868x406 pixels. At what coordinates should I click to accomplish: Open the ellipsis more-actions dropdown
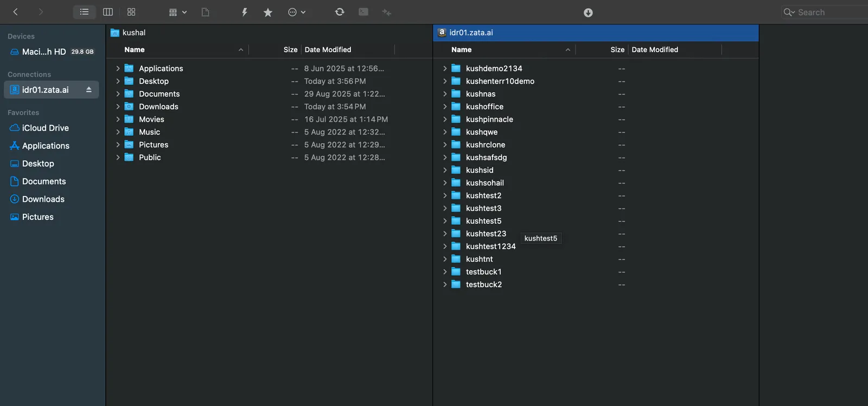click(x=297, y=12)
